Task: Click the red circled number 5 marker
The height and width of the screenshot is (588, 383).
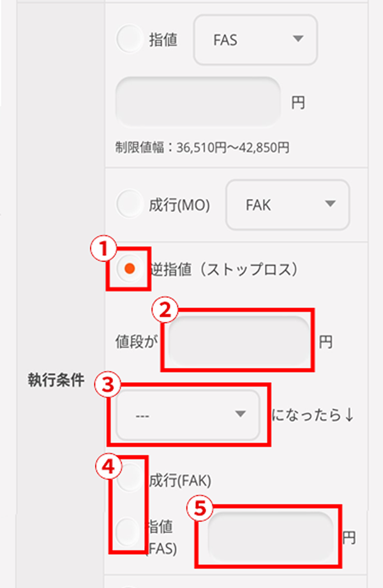Action: click(201, 508)
